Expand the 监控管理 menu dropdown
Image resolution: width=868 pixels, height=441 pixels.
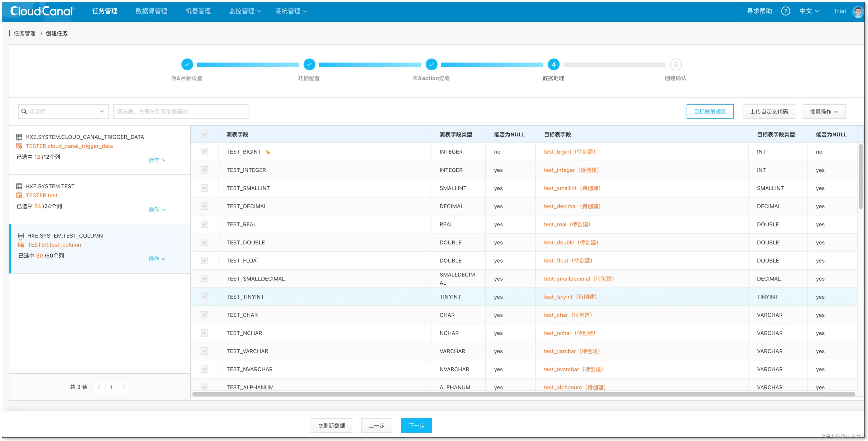click(245, 11)
